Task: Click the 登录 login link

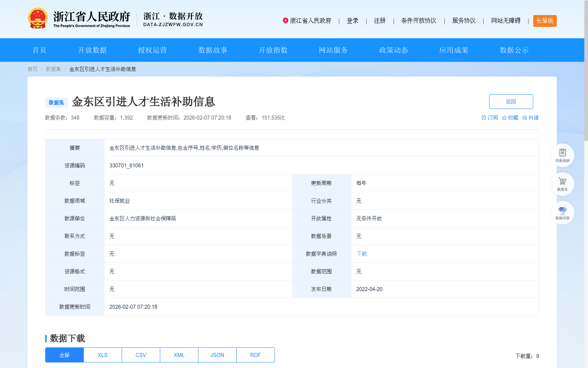Action: 352,21
